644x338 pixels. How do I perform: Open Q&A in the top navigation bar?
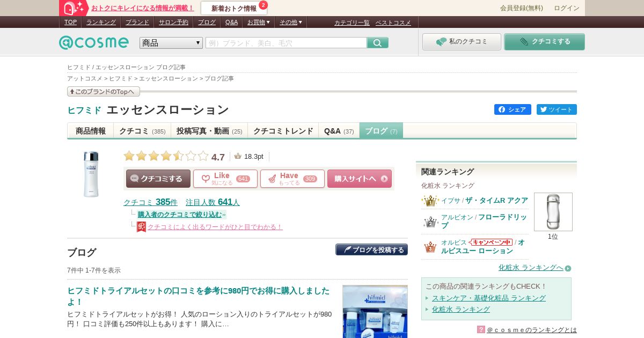(x=231, y=22)
